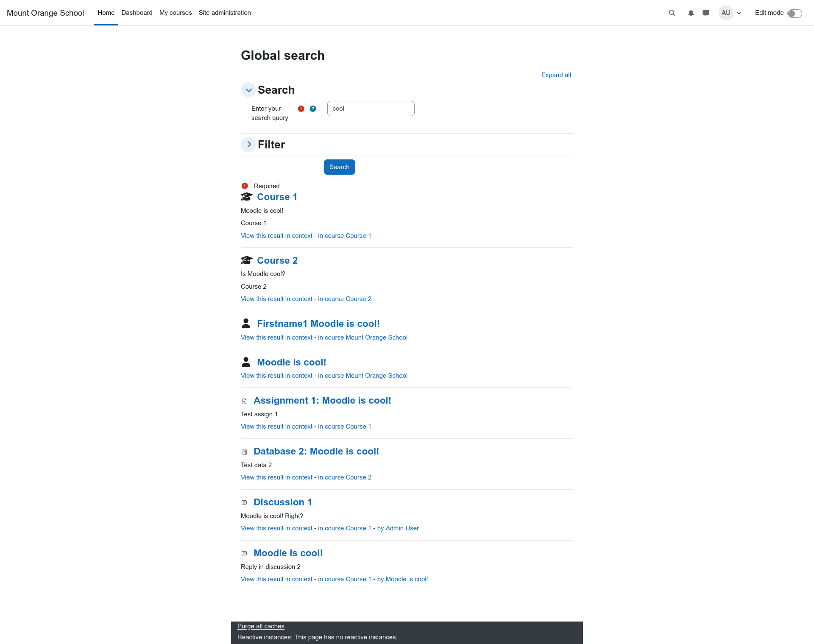Click by Admin User link

click(x=398, y=528)
